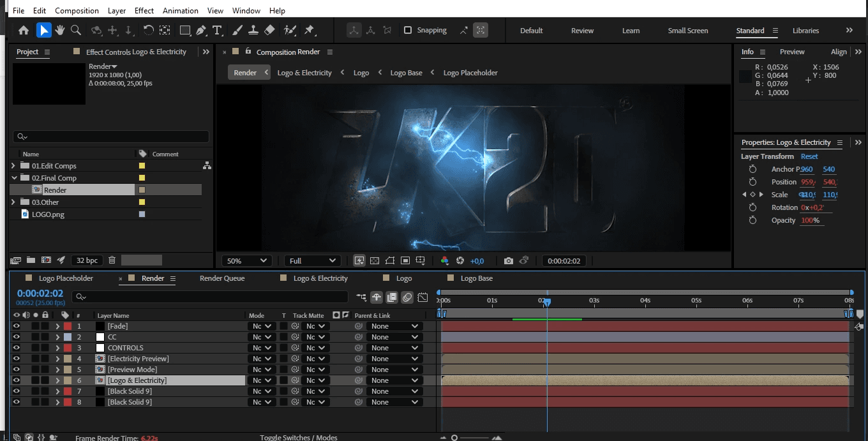
Task: Toggle visibility of the [Fade] layer
Action: (17, 326)
